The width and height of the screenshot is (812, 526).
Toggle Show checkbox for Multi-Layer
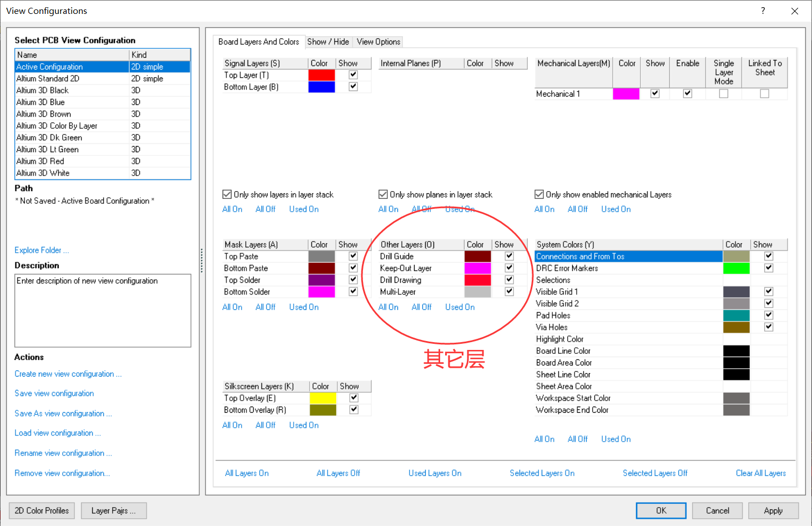[x=509, y=292]
